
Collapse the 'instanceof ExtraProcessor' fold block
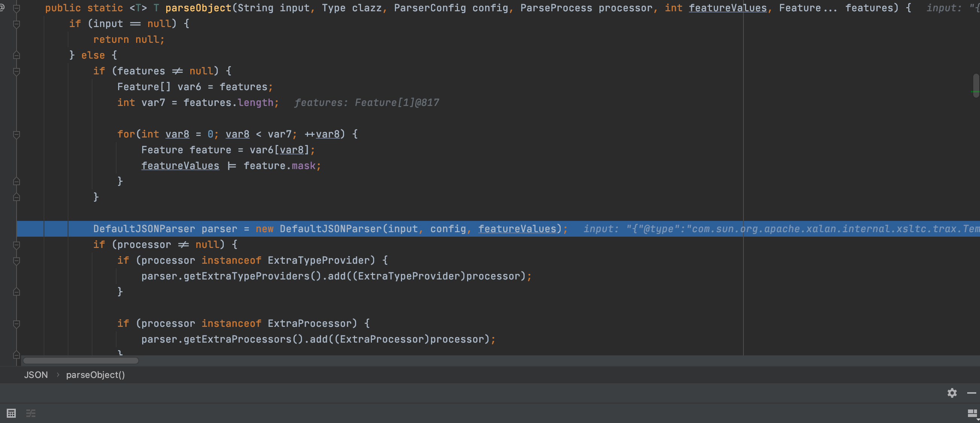17,323
